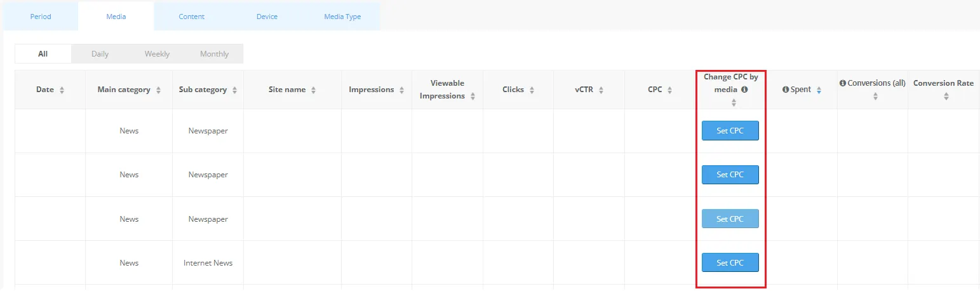This screenshot has height=291, width=980.
Task: Sort by Spent arrows icon
Action: coord(819,90)
